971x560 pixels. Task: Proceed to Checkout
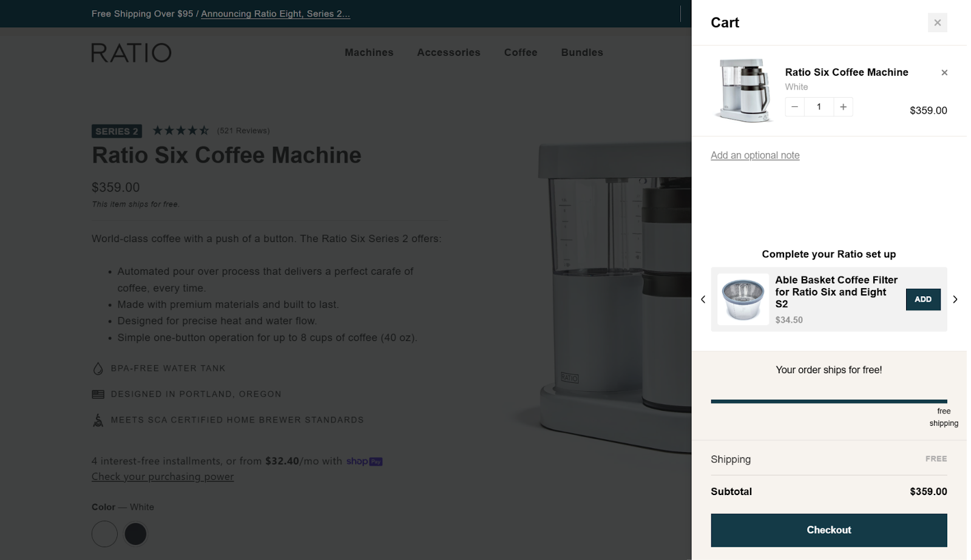coord(829,530)
